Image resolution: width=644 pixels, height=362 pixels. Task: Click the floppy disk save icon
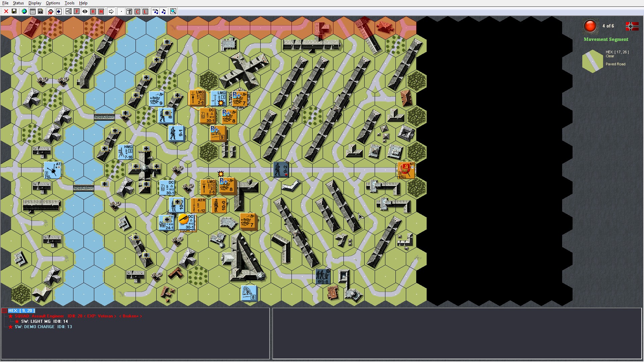(14, 11)
